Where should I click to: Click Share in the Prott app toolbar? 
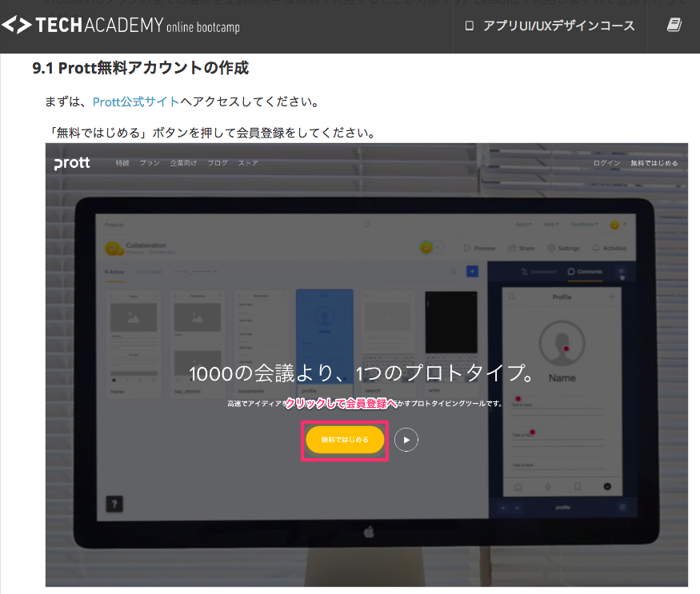pos(522,248)
